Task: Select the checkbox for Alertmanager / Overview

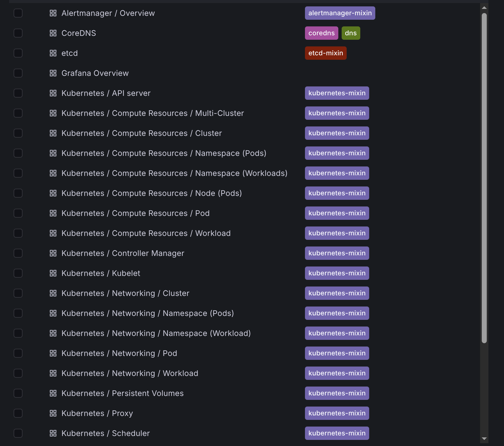Action: [18, 13]
